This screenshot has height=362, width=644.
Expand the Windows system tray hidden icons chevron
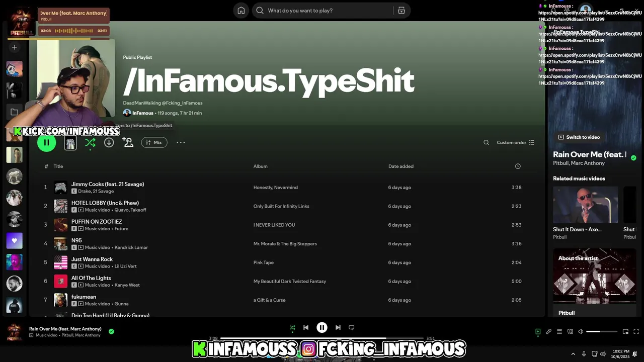[573, 354]
